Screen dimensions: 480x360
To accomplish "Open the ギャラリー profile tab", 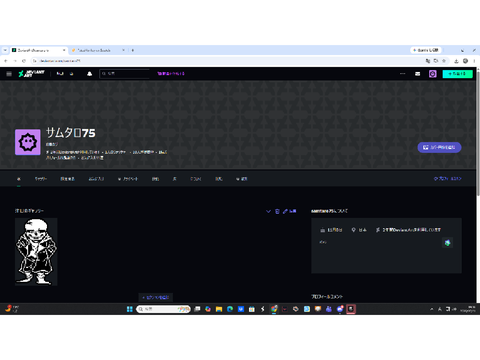I will [x=41, y=179].
